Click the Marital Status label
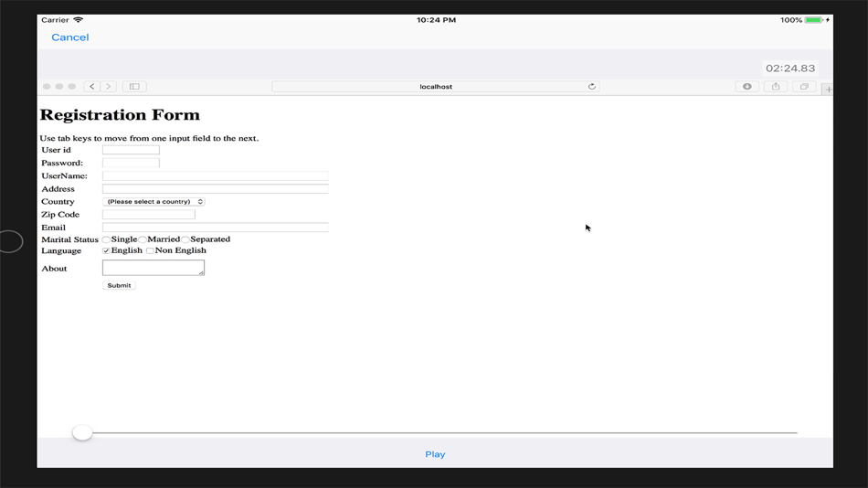The image size is (868, 488). 69,239
